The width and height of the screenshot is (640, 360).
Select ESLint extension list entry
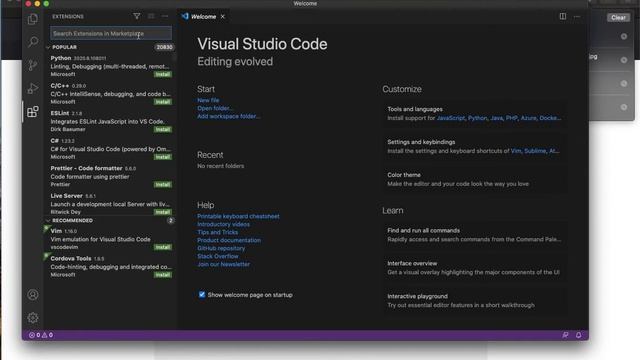pyautogui.click(x=111, y=121)
